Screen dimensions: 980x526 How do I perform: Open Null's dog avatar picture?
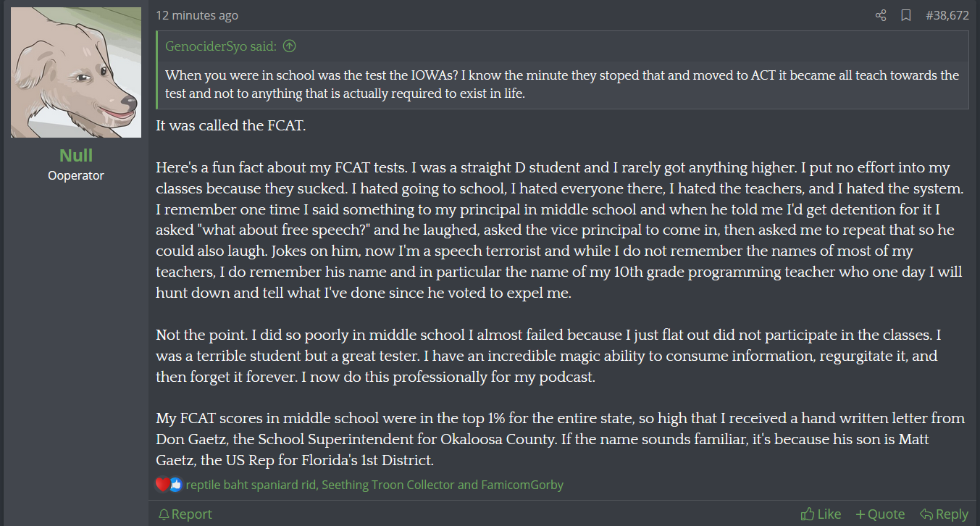coord(76,72)
